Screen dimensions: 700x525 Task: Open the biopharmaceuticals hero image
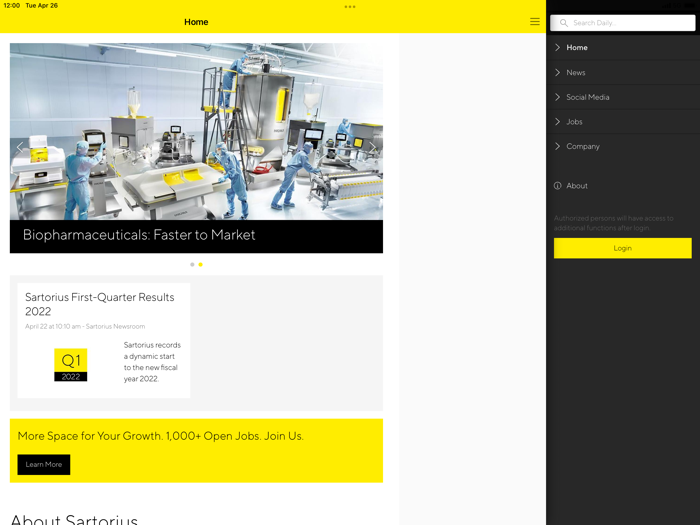pos(196,131)
